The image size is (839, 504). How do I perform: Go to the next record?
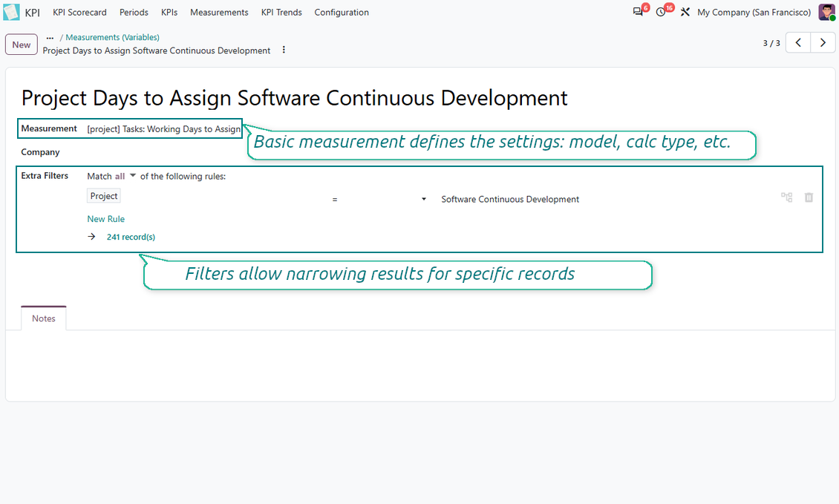pos(823,43)
